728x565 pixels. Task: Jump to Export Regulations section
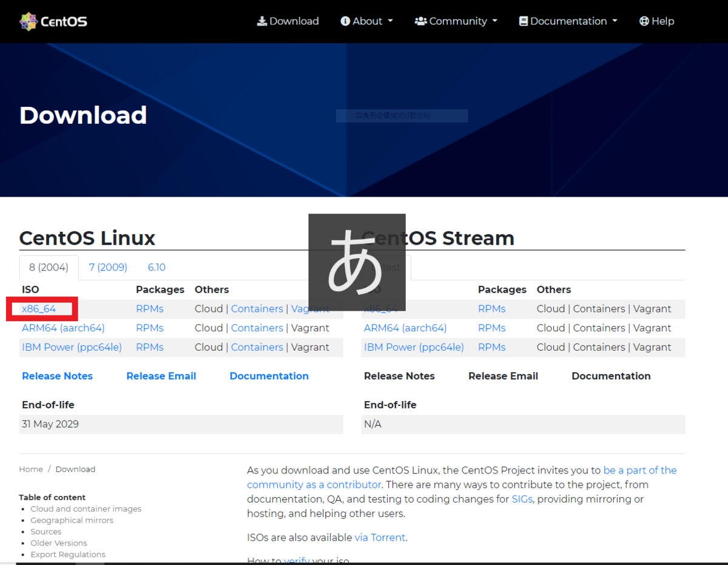click(x=68, y=555)
